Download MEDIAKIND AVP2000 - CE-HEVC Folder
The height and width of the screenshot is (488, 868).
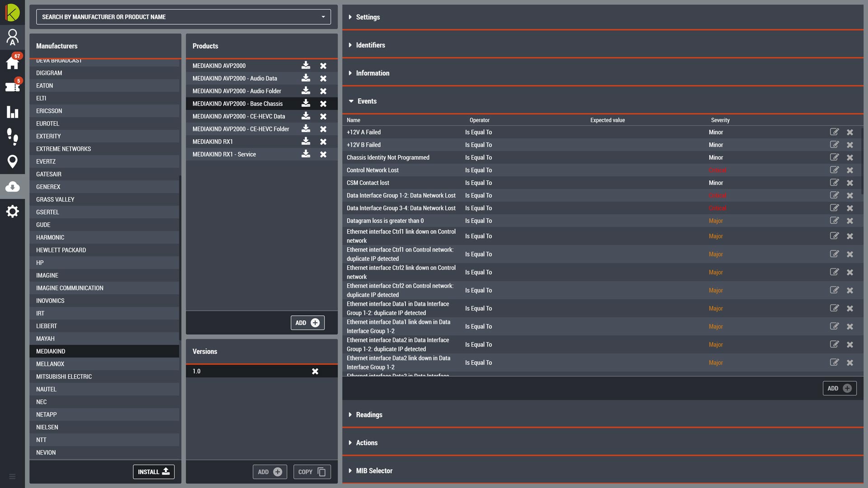tap(306, 129)
